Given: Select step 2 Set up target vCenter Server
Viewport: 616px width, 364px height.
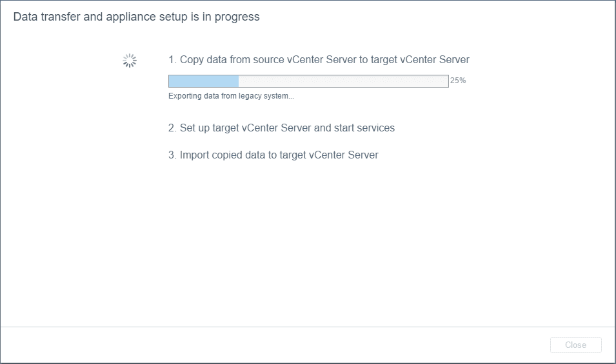Looking at the screenshot, I should coord(281,128).
